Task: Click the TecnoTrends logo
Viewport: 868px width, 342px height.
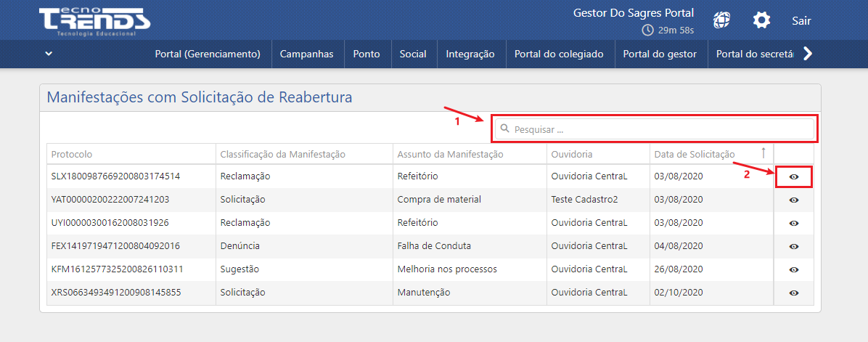Action: (x=94, y=23)
